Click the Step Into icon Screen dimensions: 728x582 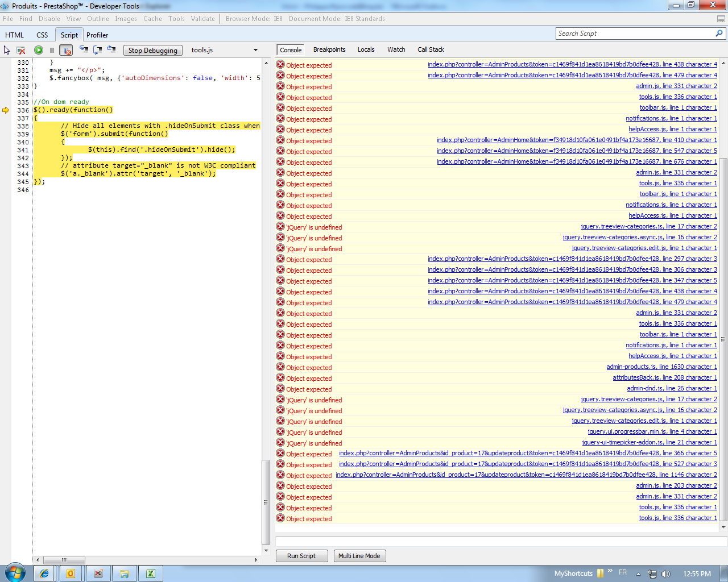tap(84, 50)
